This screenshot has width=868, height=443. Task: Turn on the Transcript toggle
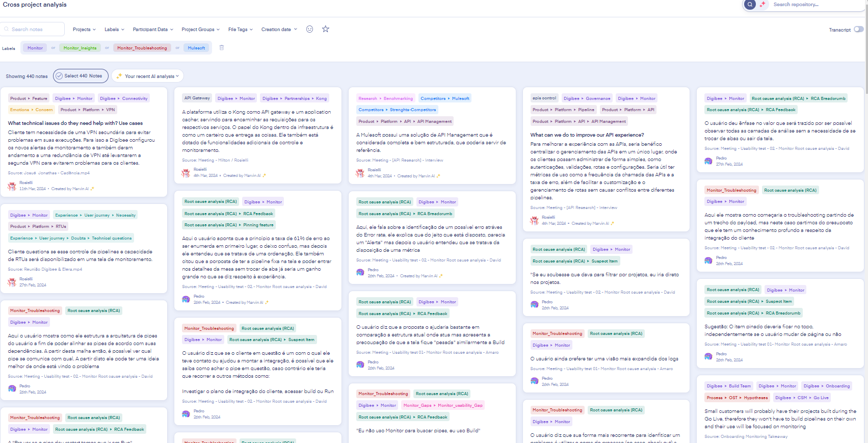(x=859, y=29)
